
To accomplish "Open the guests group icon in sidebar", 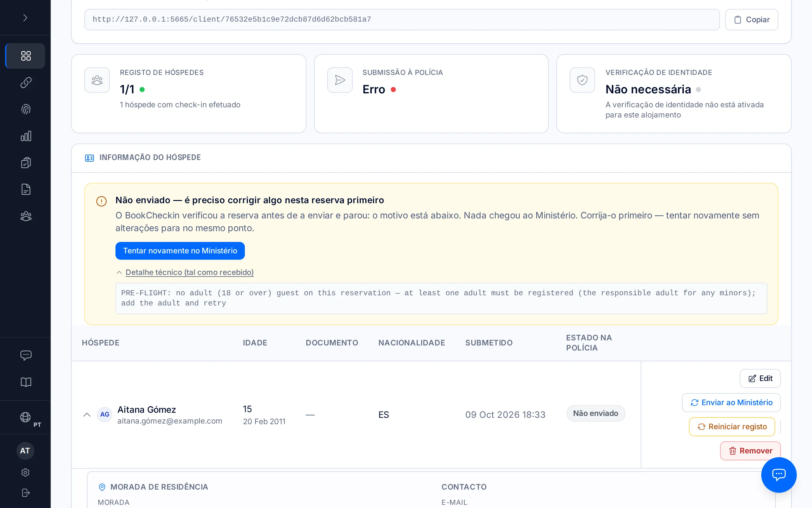I will click(x=25, y=216).
